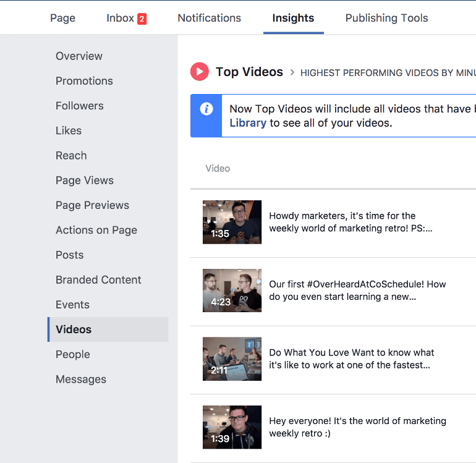Image resolution: width=476 pixels, height=463 pixels.
Task: Switch to the Publishing Tools tab
Action: click(386, 18)
